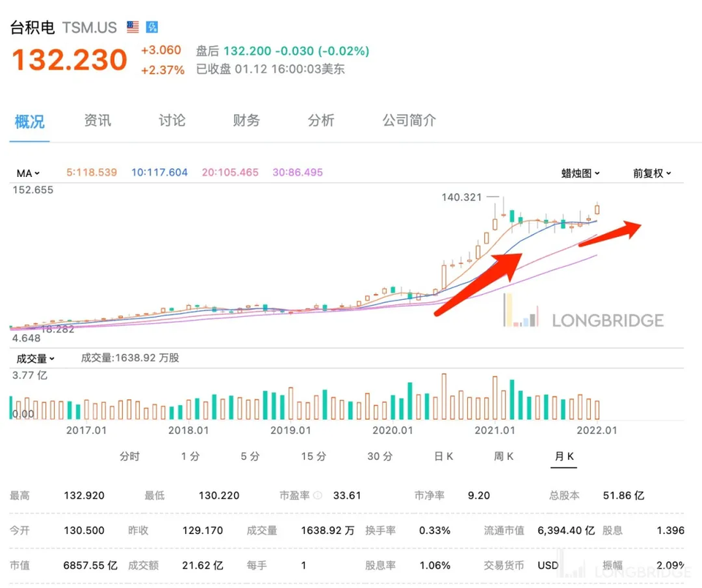Click the y-axis minimum 4.648

point(26,338)
